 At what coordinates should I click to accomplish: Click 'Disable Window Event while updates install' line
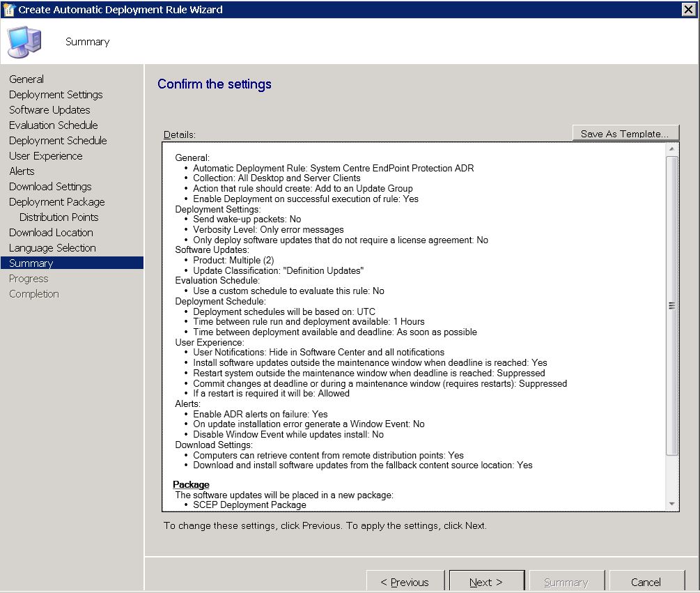coord(288,435)
